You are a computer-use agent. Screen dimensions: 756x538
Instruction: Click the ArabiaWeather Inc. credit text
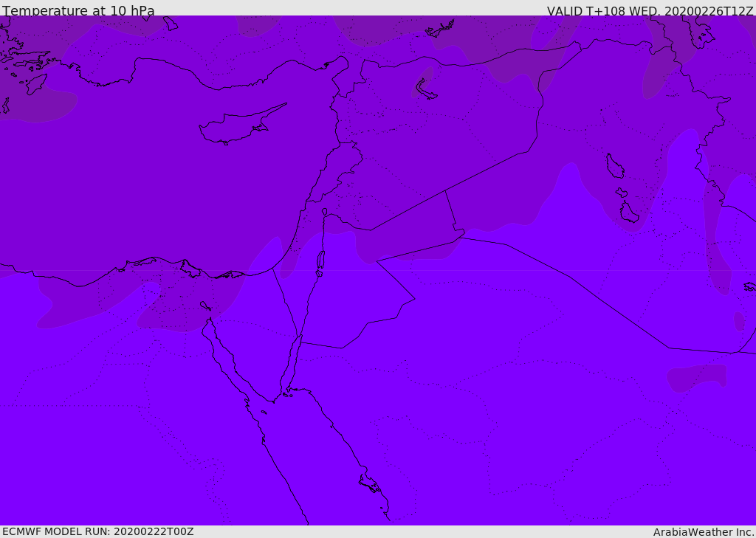pyautogui.click(x=704, y=531)
